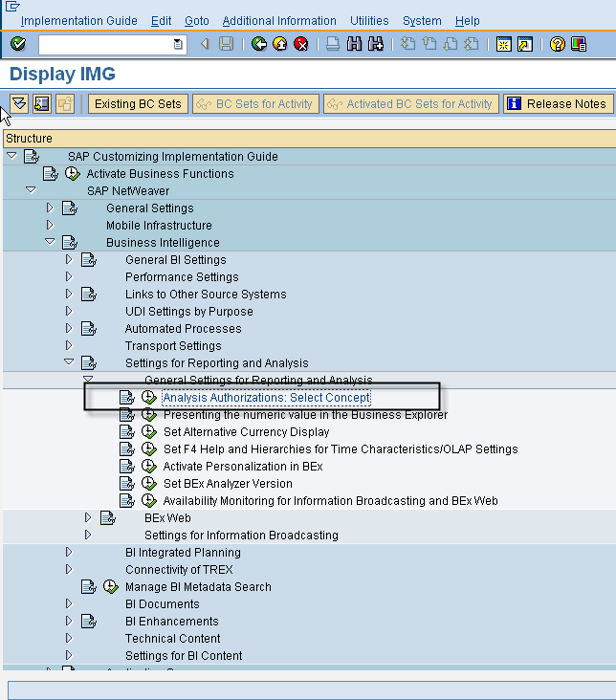Viewport: 616px width, 700px height.
Task: Click the Previous Page icon
Action: point(429,44)
